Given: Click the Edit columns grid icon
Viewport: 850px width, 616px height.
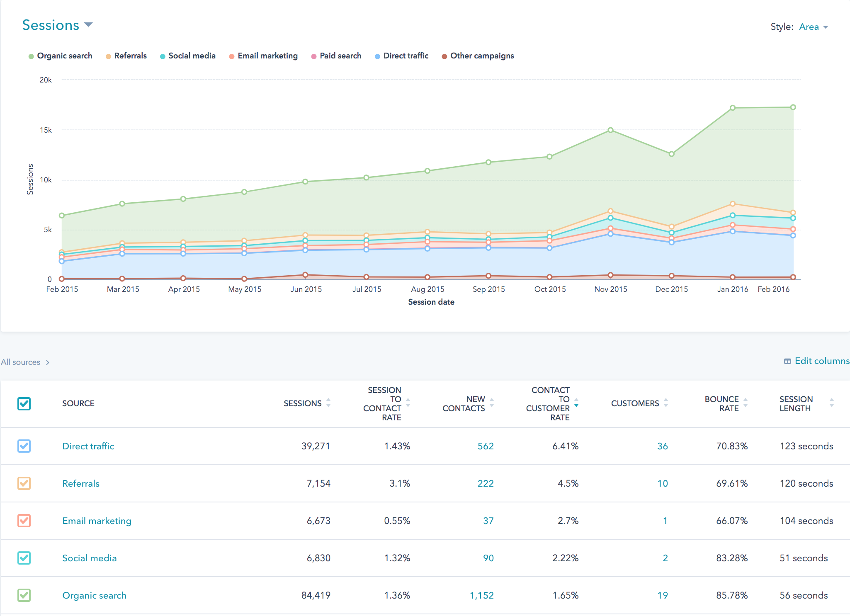Looking at the screenshot, I should 787,361.
